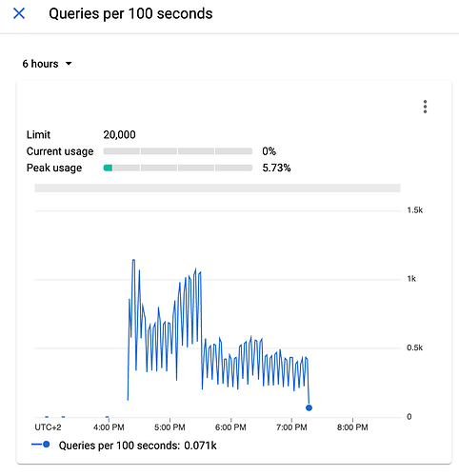Click the 5:00 PM axis label

170,427
